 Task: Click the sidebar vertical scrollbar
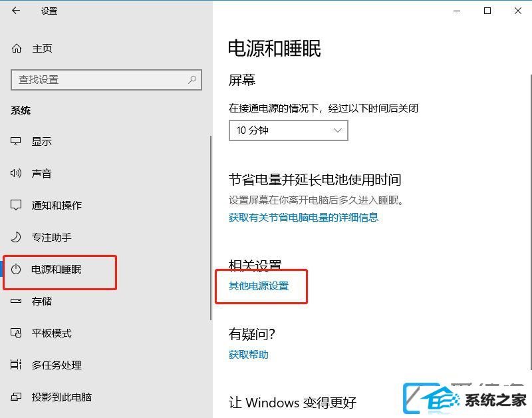(211, 228)
